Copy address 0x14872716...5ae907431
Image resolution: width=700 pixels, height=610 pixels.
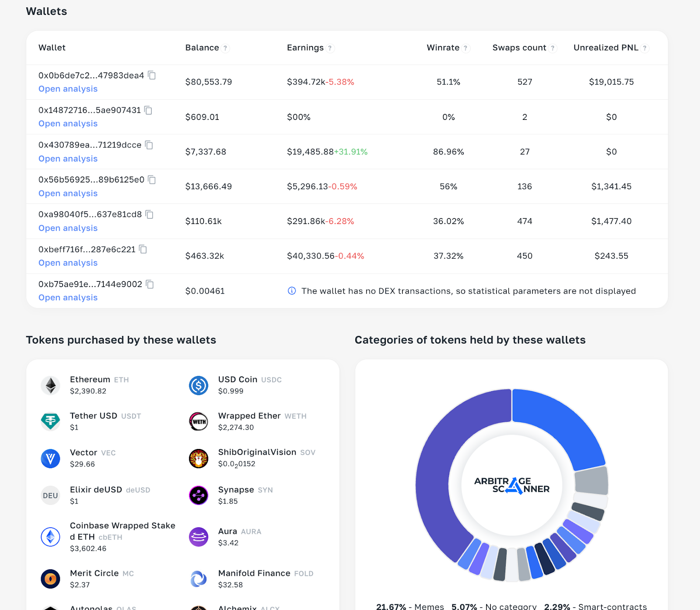click(148, 110)
